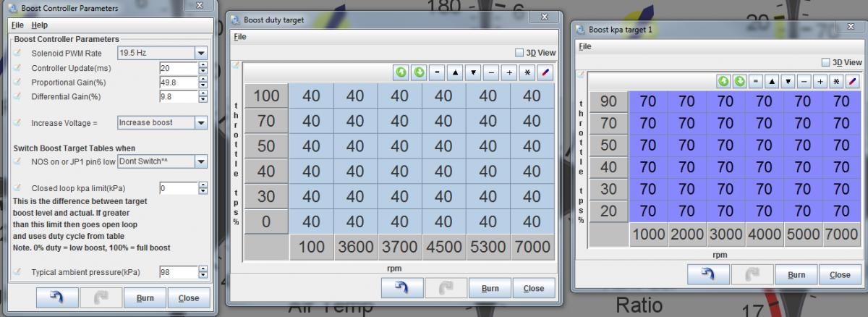Image resolution: width=868 pixels, height=317 pixels.
Task: Click the plus icon in Boost duty target toolbar
Action: point(509,73)
